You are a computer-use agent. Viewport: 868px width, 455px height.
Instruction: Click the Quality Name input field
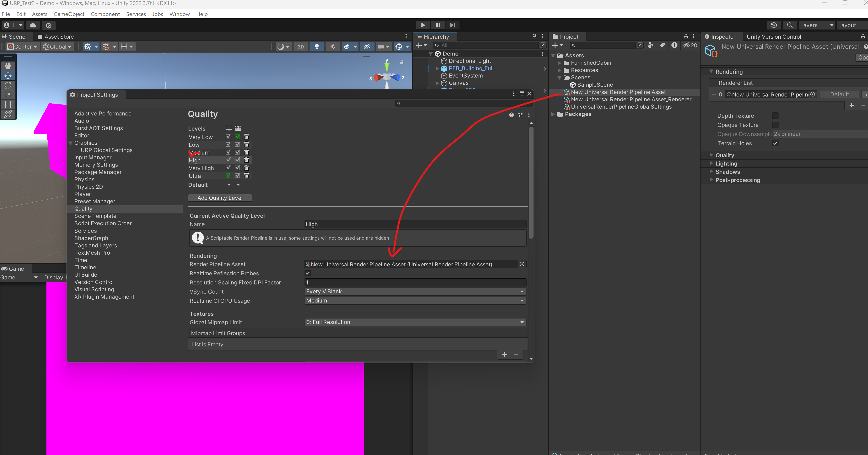click(415, 224)
